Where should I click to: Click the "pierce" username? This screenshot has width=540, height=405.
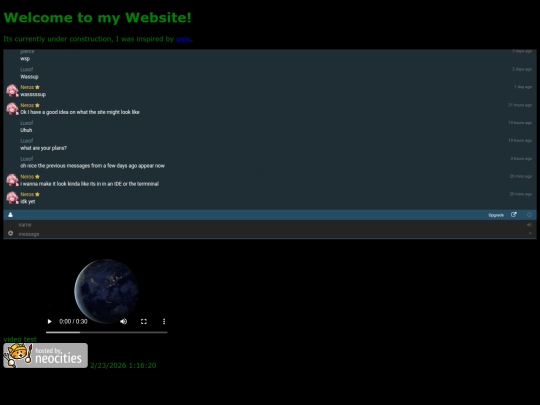pos(27,51)
